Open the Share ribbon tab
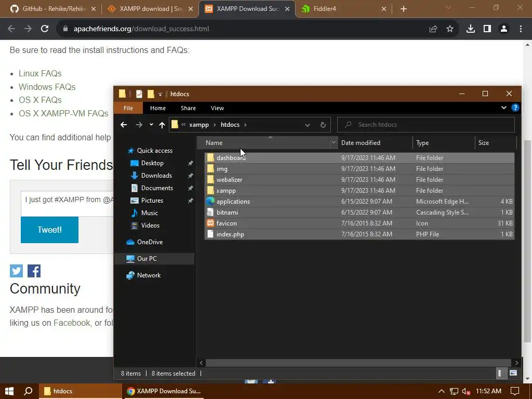 coord(188,108)
